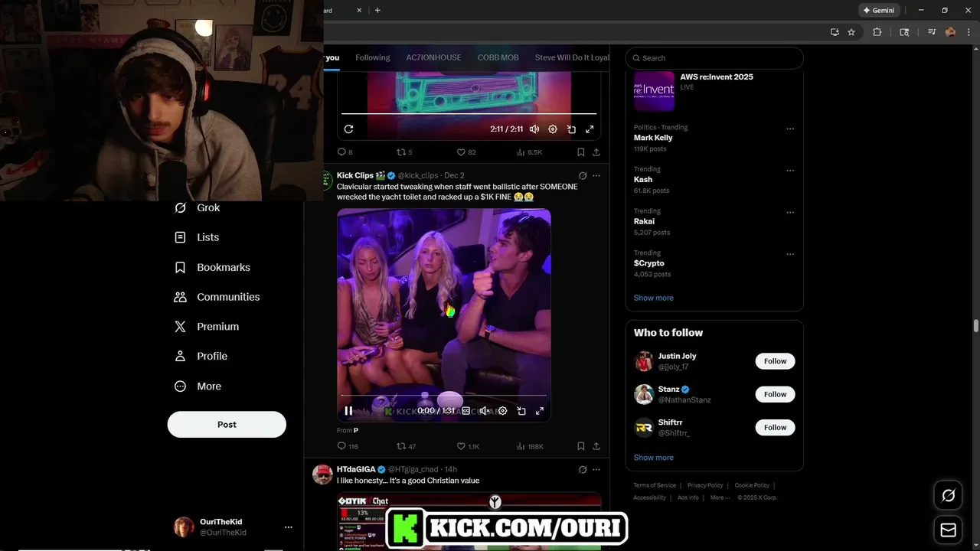980x551 pixels.
Task: Click the Gemini button in Chrome
Action: pos(879,11)
